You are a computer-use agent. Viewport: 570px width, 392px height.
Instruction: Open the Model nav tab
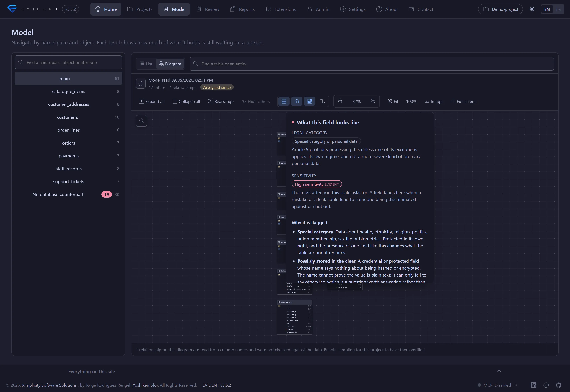[x=174, y=9]
